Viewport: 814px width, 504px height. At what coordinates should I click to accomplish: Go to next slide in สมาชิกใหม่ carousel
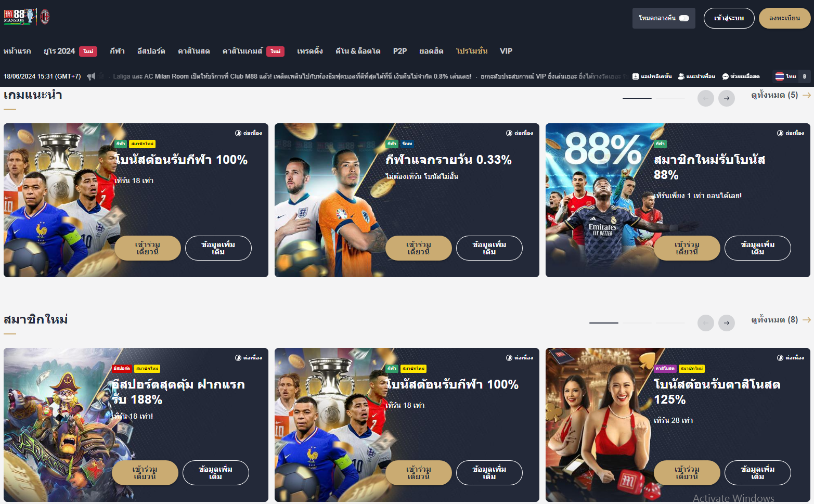[x=727, y=323]
